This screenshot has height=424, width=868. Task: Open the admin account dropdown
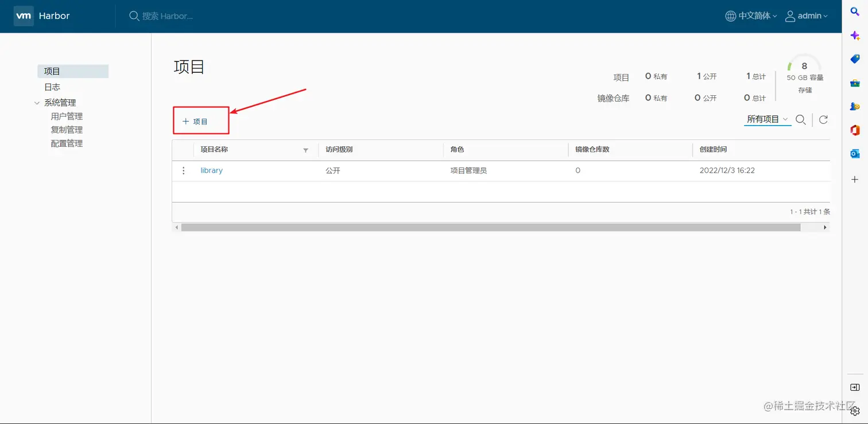813,16
